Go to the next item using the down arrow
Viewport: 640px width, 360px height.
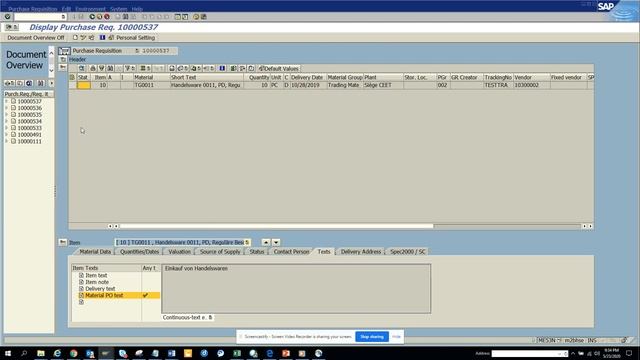coord(276,242)
